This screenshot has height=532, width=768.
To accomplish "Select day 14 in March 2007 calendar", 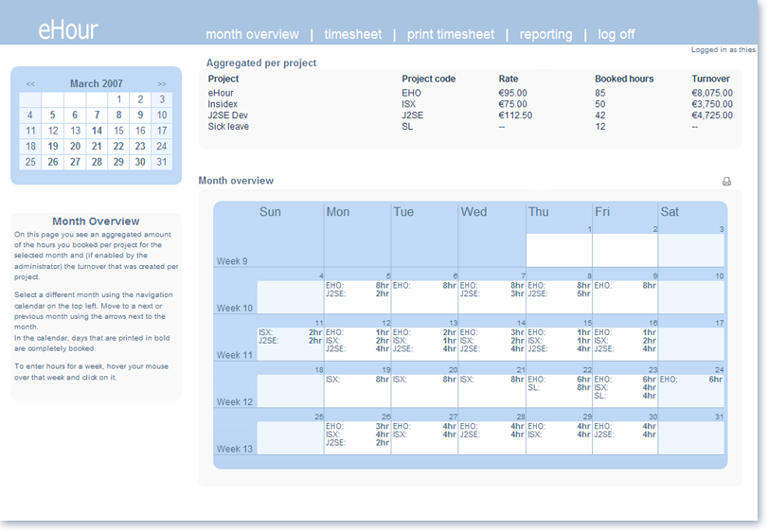I will [x=97, y=131].
